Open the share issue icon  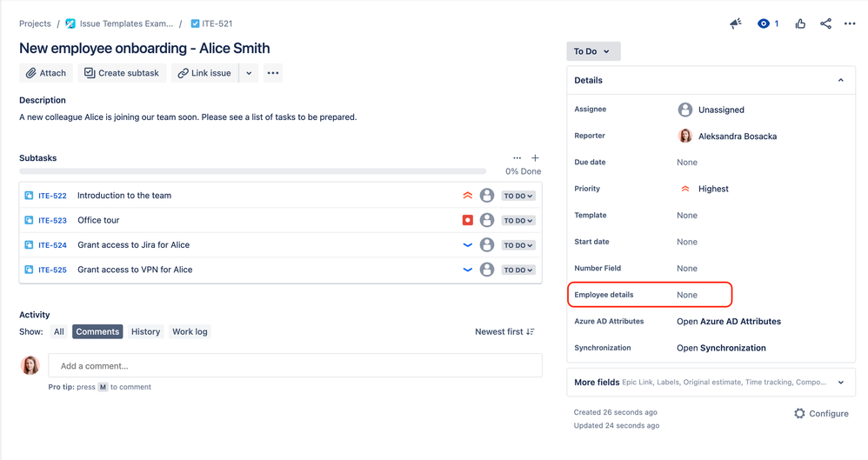point(825,23)
